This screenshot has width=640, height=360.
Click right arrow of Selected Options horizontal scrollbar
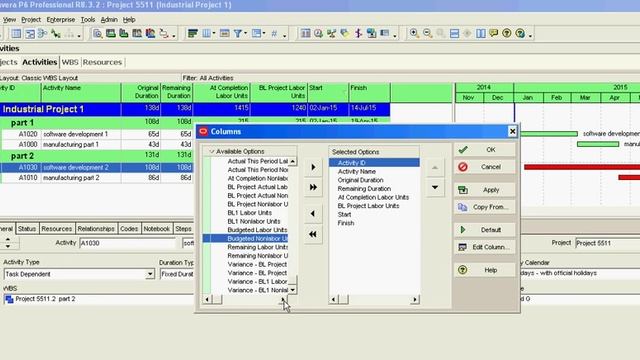click(415, 300)
